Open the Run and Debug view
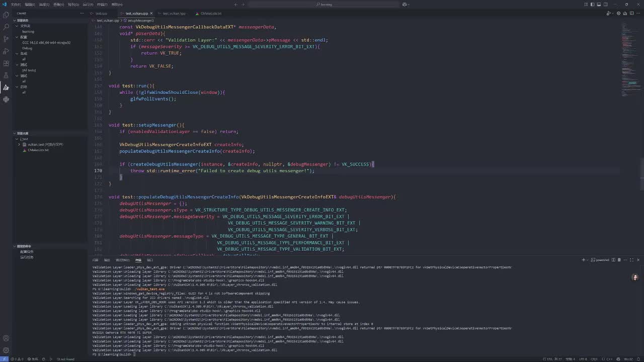 coord(6,51)
